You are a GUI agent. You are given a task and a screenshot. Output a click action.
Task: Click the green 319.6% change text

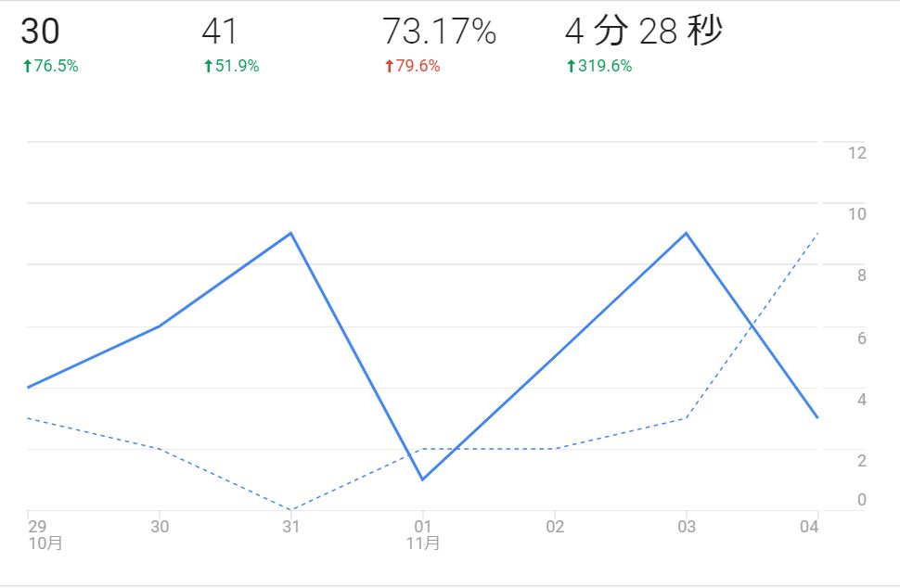(605, 66)
